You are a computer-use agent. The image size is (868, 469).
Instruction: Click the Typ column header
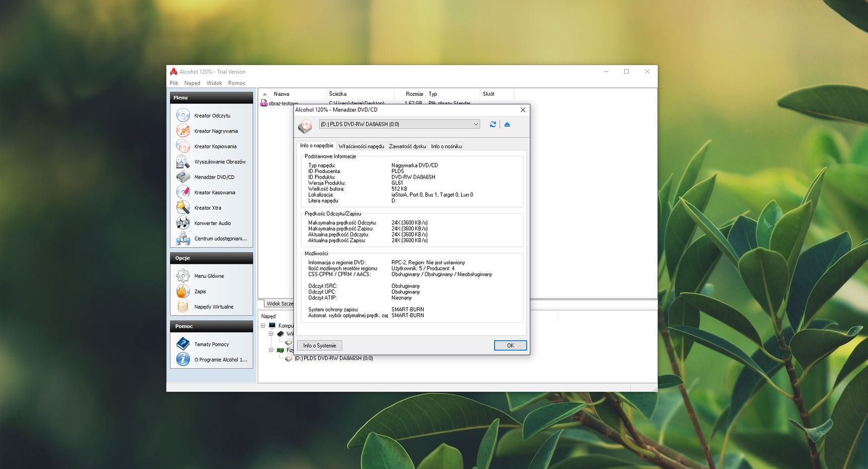453,94
